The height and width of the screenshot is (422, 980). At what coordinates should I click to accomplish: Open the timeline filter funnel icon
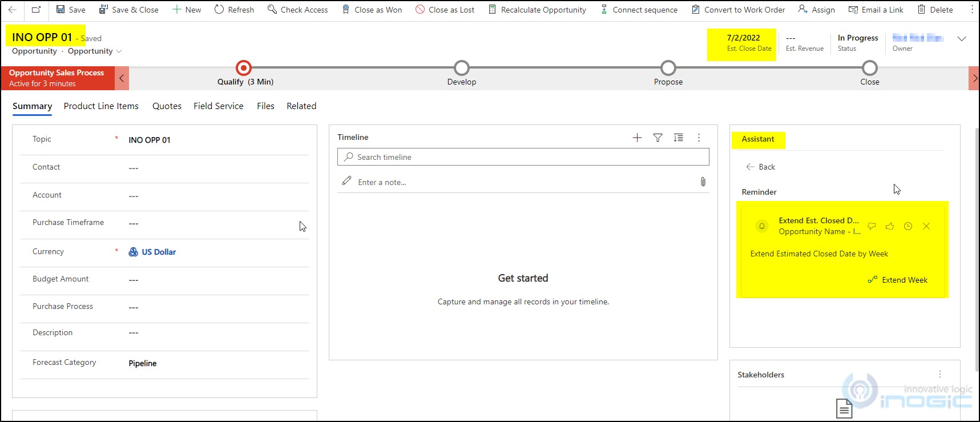pyautogui.click(x=658, y=138)
